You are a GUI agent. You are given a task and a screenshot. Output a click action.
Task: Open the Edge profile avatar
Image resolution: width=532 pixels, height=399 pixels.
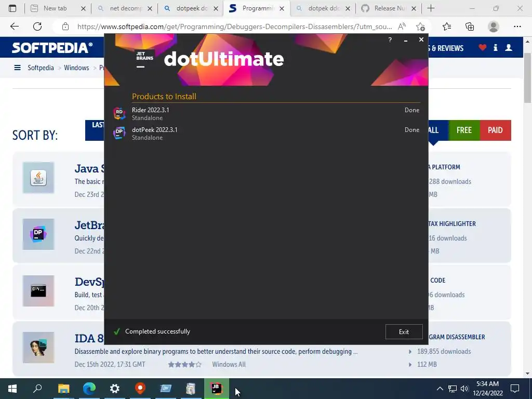pos(494,26)
